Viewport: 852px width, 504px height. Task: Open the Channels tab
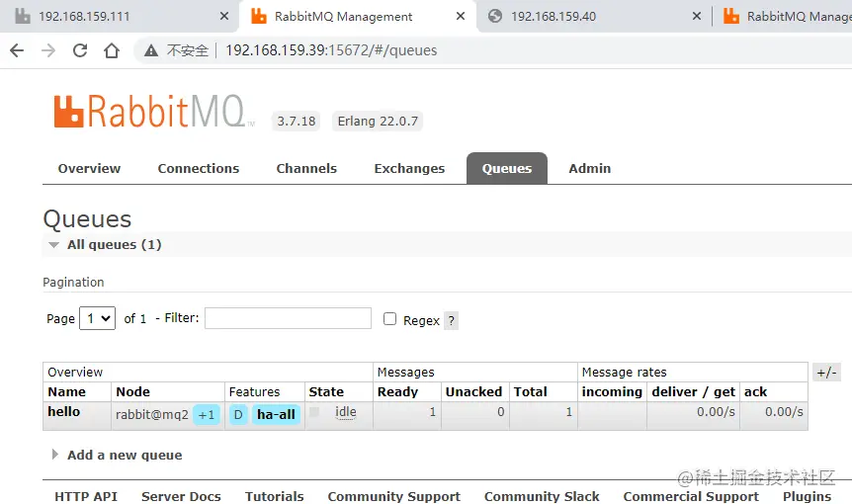306,168
